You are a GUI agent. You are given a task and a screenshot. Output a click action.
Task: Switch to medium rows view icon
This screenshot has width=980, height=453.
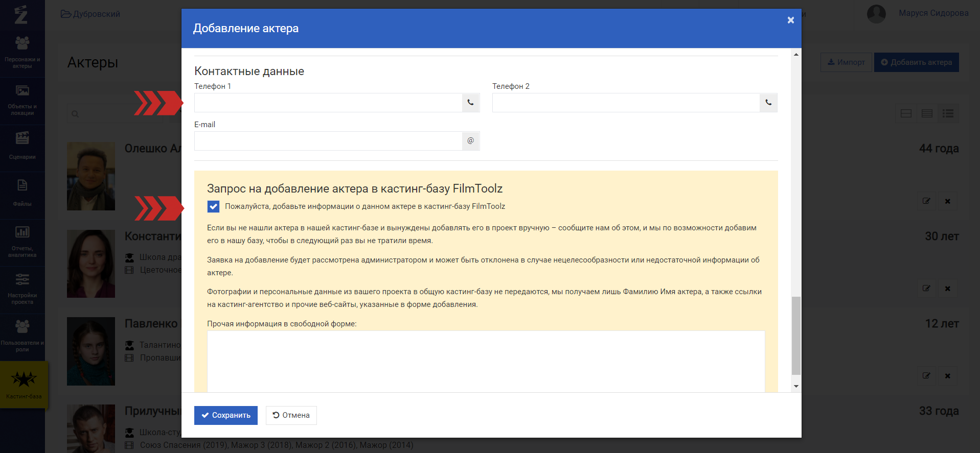(x=927, y=113)
